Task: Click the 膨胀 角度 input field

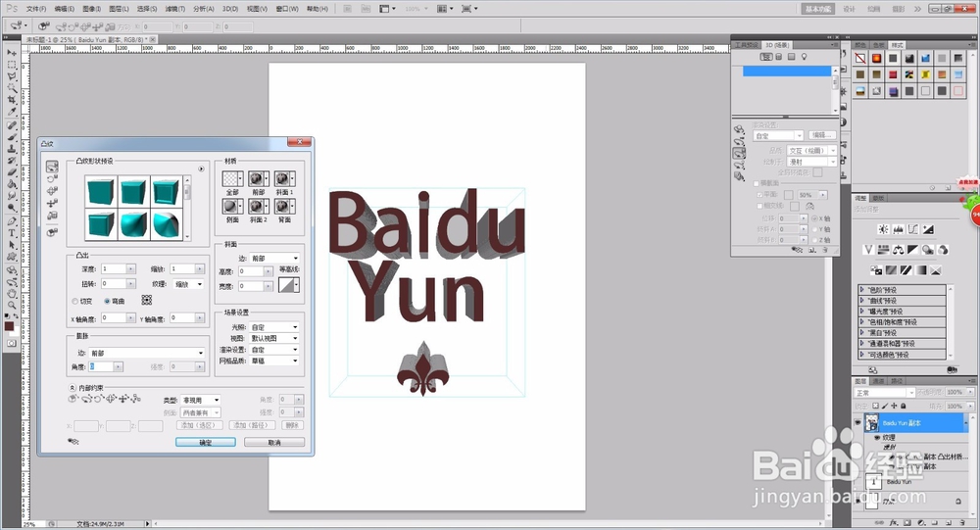Action: tap(101, 366)
